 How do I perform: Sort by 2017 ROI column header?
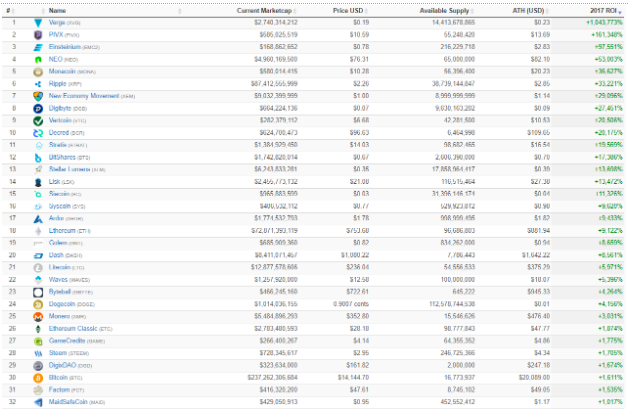click(x=606, y=11)
